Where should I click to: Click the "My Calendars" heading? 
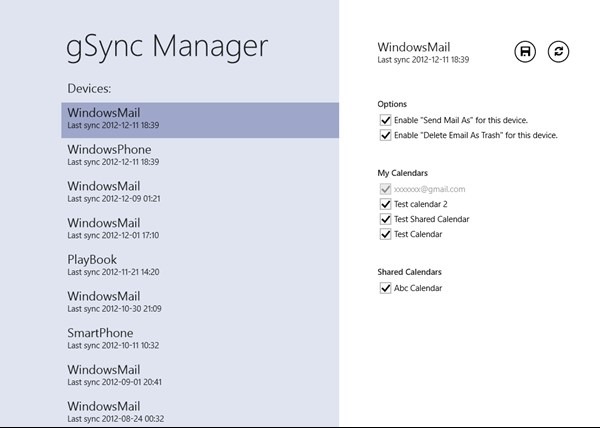click(403, 173)
